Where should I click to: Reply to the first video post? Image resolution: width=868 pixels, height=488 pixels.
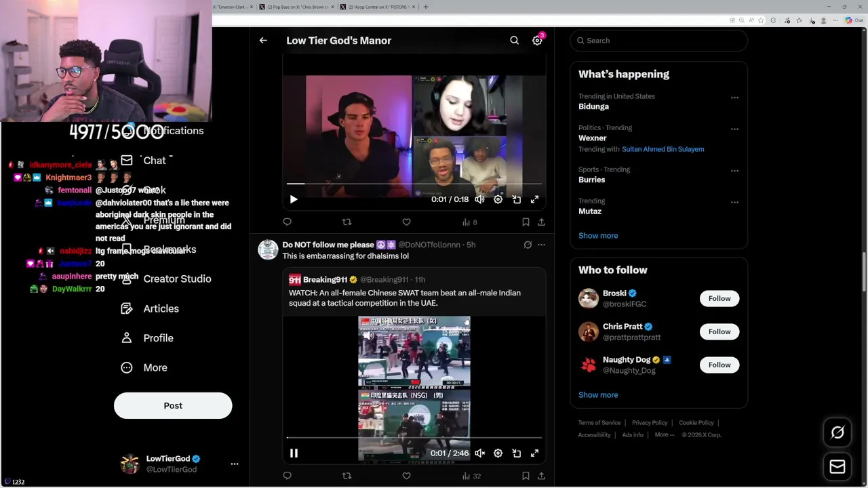coord(288,222)
